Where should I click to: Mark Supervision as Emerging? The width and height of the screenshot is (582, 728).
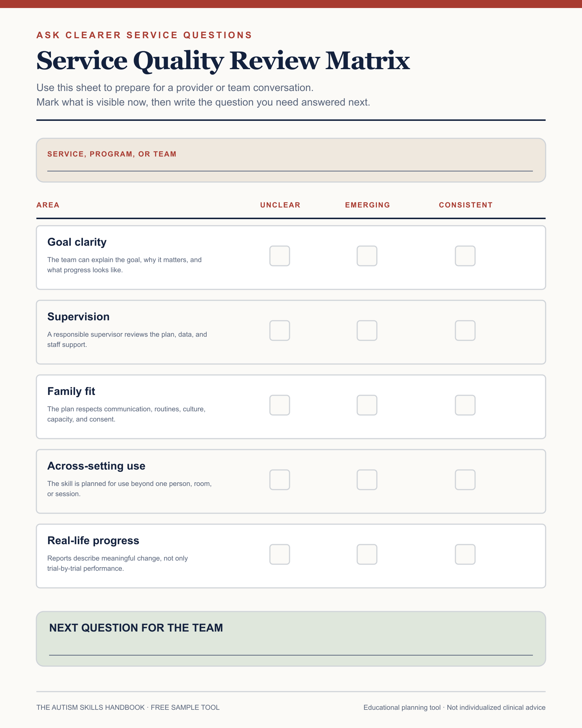[367, 331]
